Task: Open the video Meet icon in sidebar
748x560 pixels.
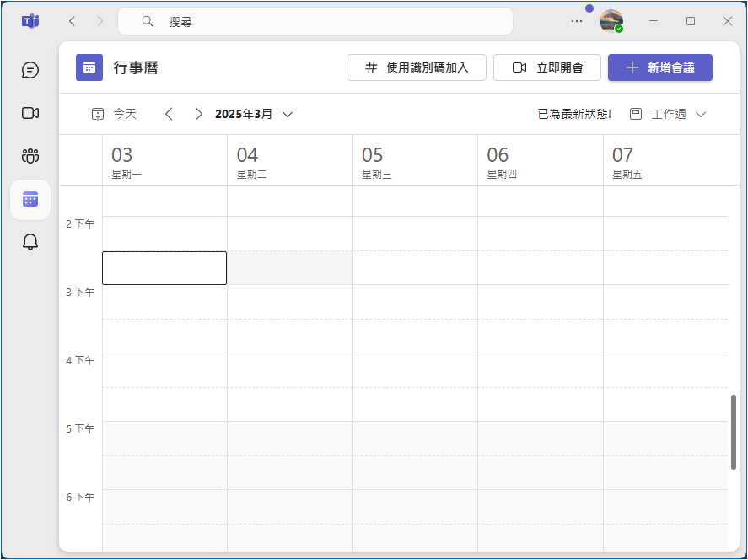Action: tap(30, 113)
